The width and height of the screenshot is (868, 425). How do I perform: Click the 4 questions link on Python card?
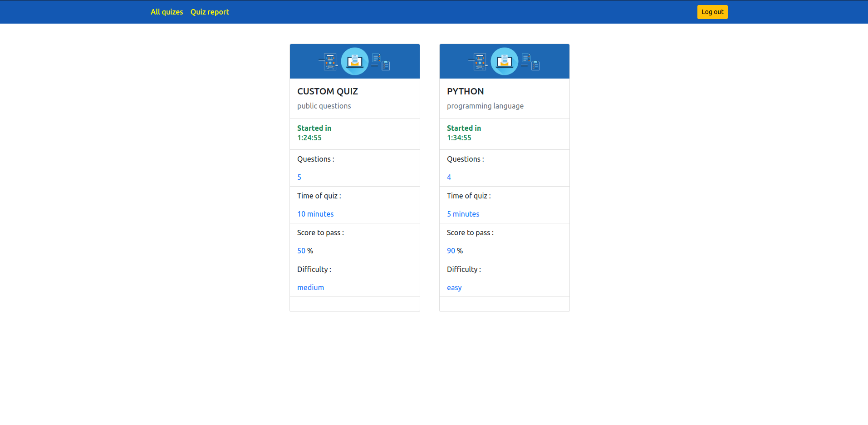tap(449, 177)
